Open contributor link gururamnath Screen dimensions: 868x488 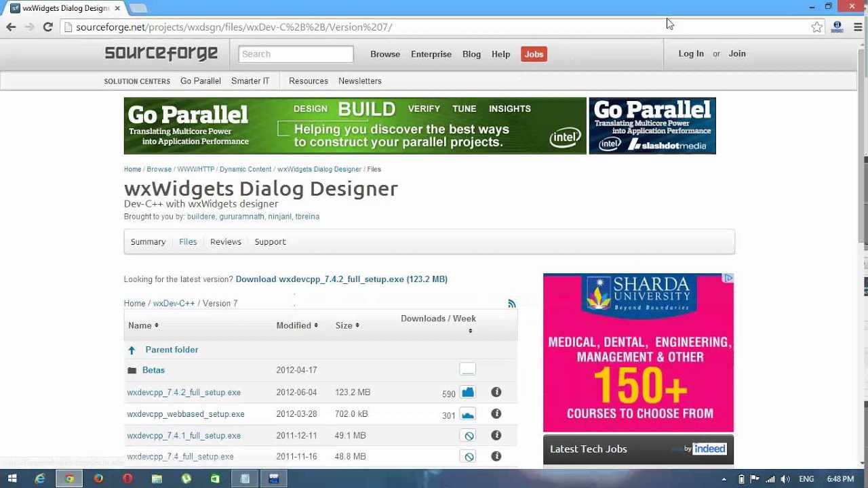[241, 217]
